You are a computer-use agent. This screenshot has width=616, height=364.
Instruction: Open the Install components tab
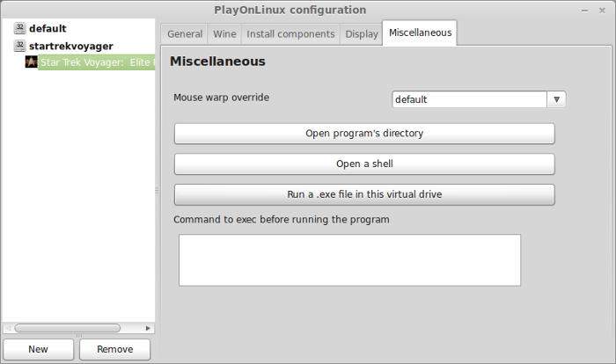[x=290, y=34]
